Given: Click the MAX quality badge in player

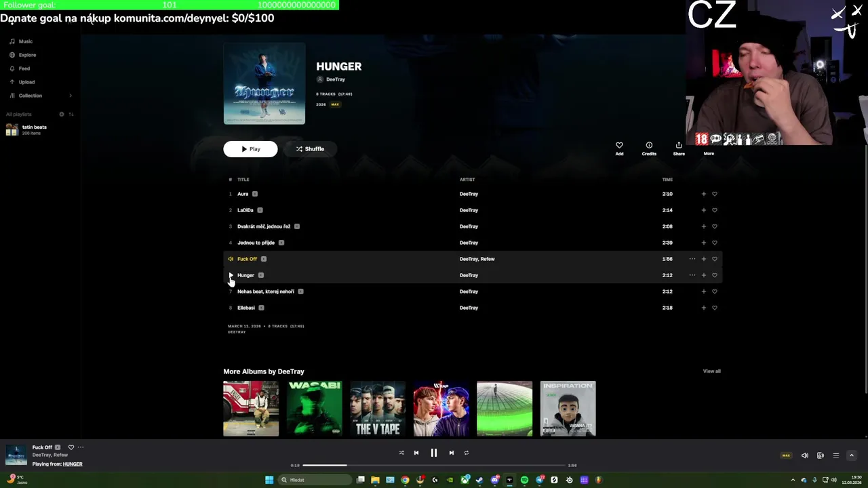Looking at the screenshot, I should tap(786, 455).
